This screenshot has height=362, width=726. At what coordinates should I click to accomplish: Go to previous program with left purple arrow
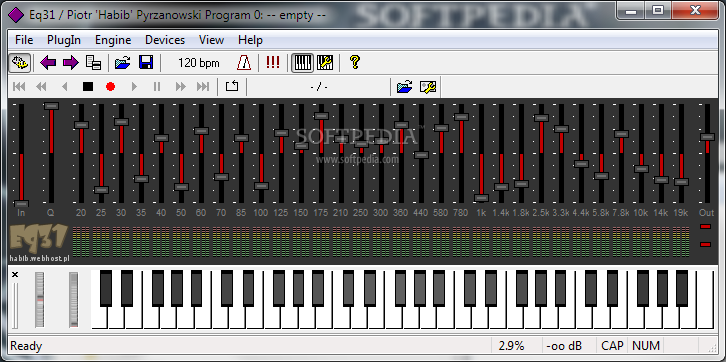tap(48, 62)
